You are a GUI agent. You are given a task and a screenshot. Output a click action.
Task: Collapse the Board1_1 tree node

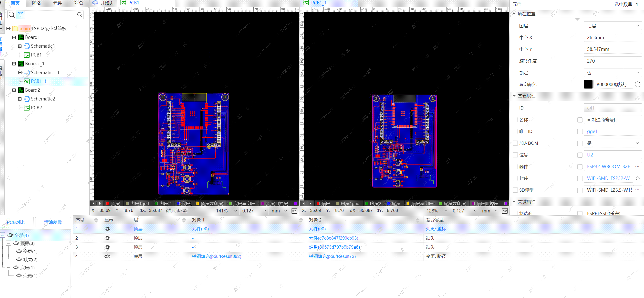click(14, 64)
